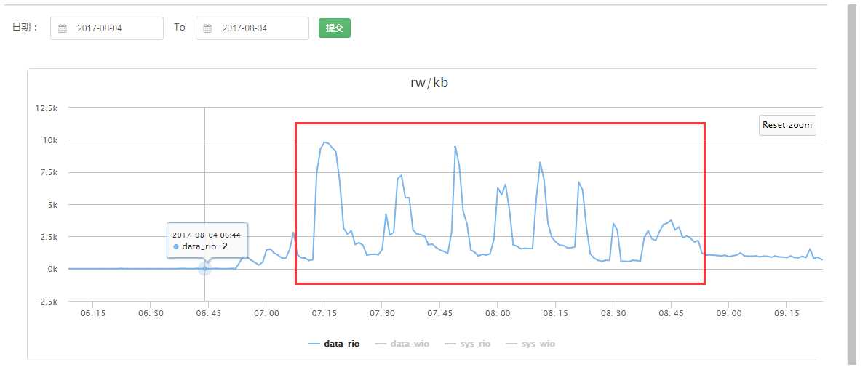Click the green 提交 submit button
Image resolution: width=868 pixels, height=367 pixels.
(335, 28)
